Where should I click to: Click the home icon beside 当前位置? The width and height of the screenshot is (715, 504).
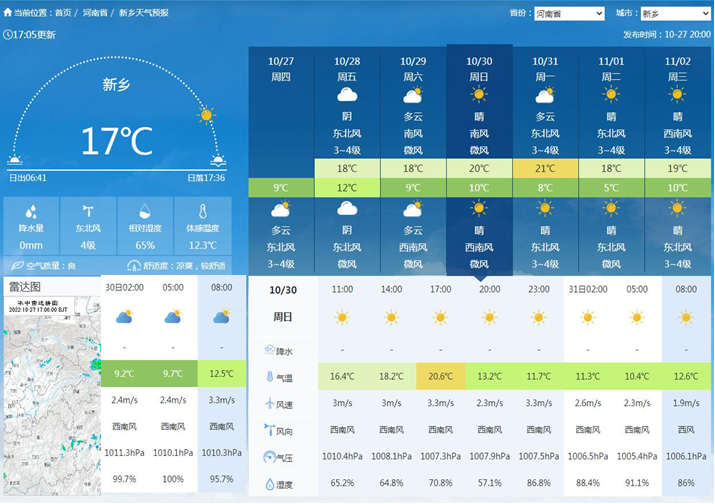pyautogui.click(x=7, y=13)
